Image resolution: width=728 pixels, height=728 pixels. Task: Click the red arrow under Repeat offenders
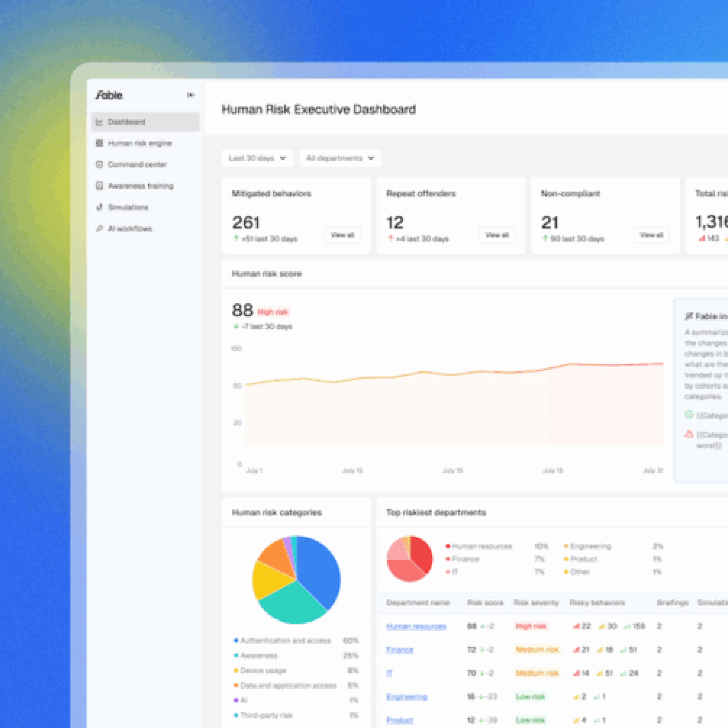pos(391,238)
